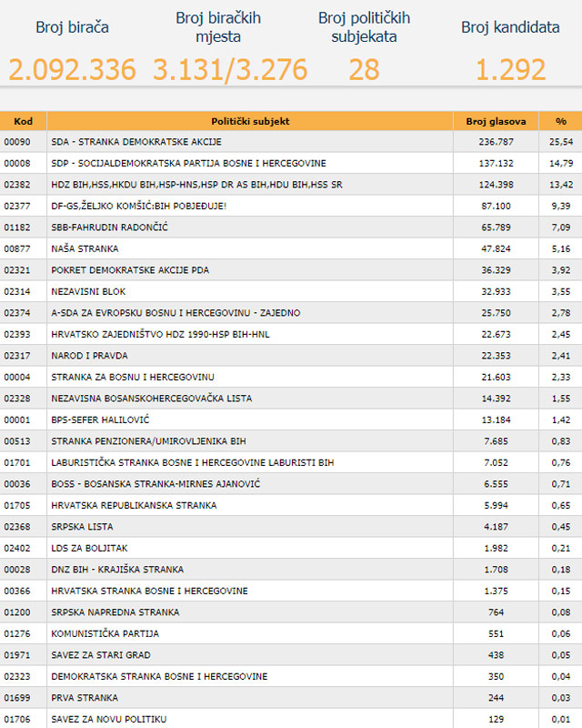Select the Narod i Pravda party name
The height and width of the screenshot is (728, 582).
[89, 355]
